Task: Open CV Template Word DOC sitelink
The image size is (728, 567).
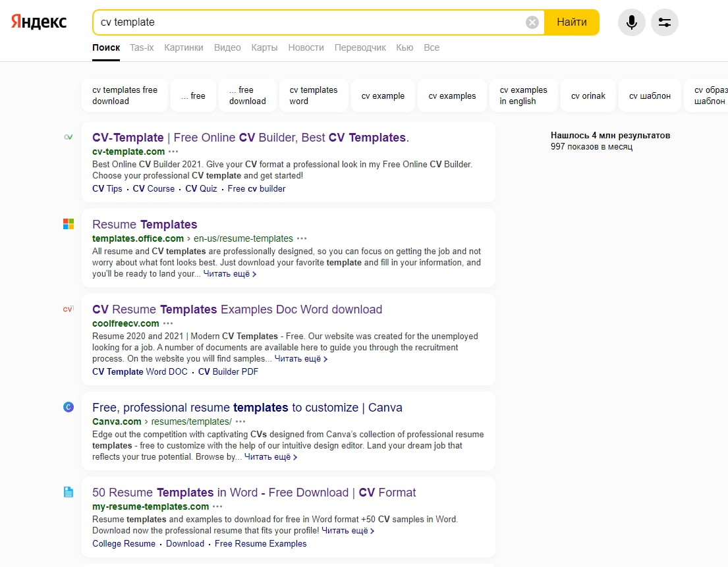Action: click(140, 371)
